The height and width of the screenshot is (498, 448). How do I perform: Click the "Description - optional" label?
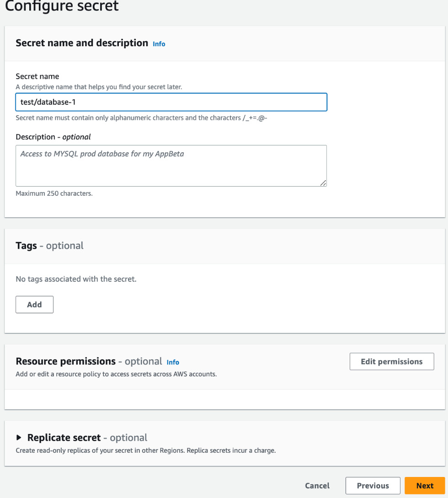[53, 137]
